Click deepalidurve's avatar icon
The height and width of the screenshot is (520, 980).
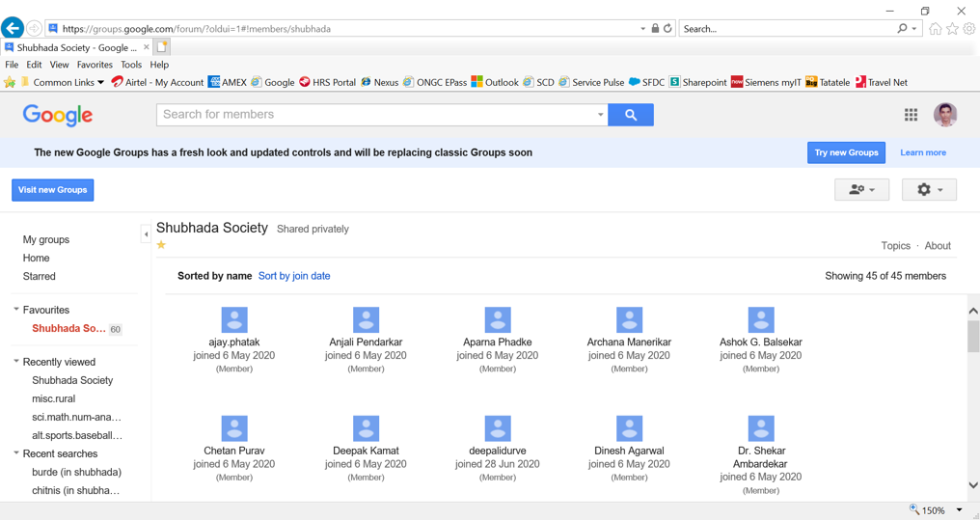(x=498, y=428)
